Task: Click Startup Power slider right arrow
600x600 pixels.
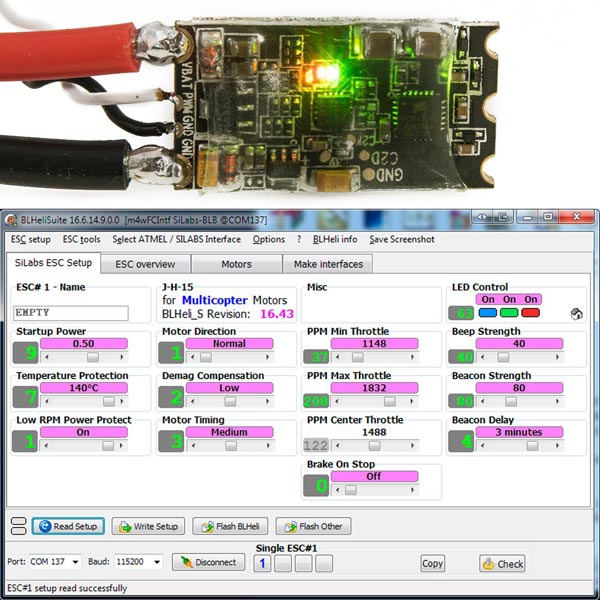Action: [x=122, y=357]
